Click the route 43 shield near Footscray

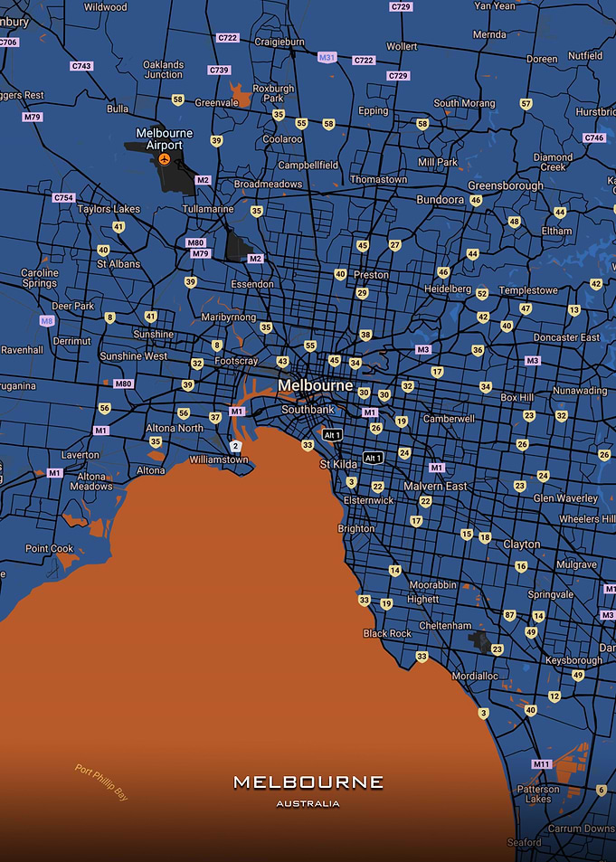[x=283, y=362]
